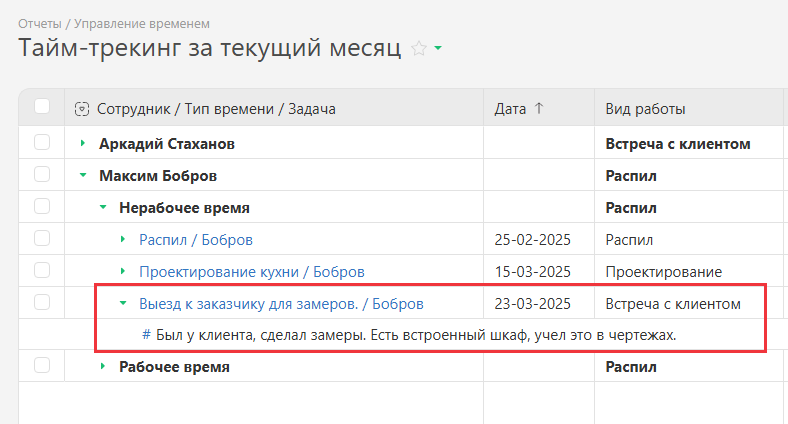The height and width of the screenshot is (424, 788).
Task: Click Распил in the Максим Бобров row
Action: pyautogui.click(x=631, y=176)
